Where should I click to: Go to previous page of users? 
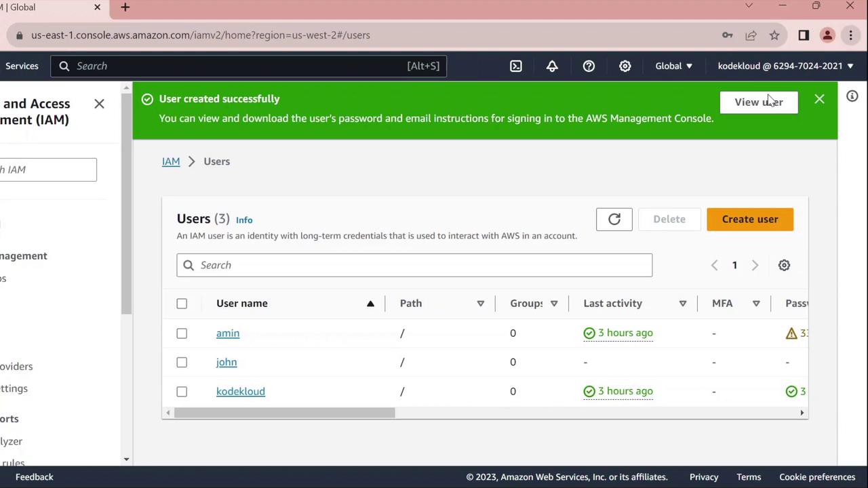714,265
